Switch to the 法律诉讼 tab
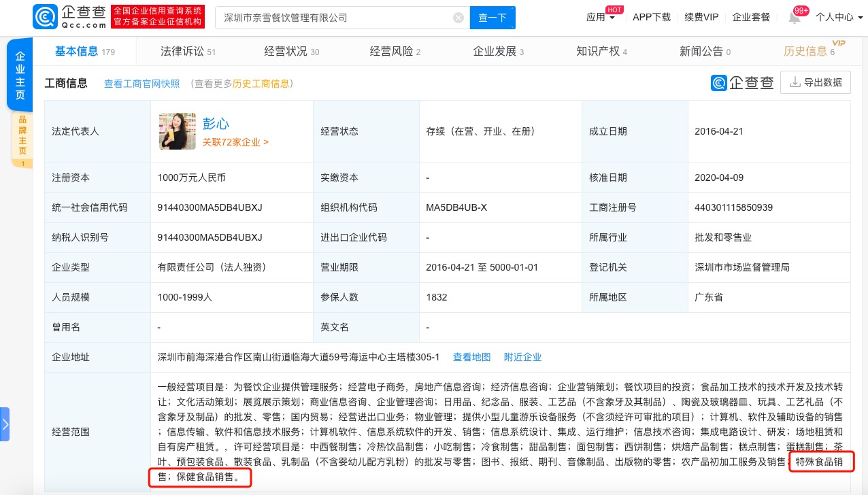Viewport: 868px width, 495px height. 188,51
